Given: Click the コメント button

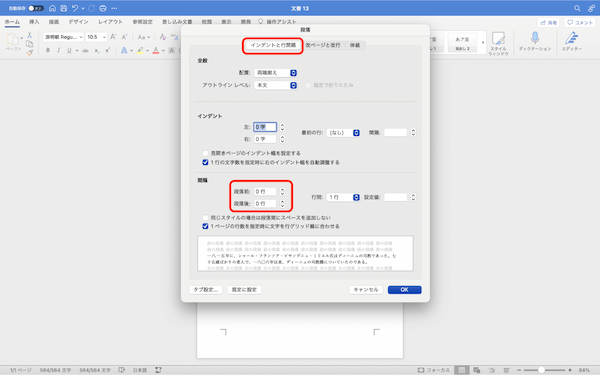Looking at the screenshot, I should point(580,23).
